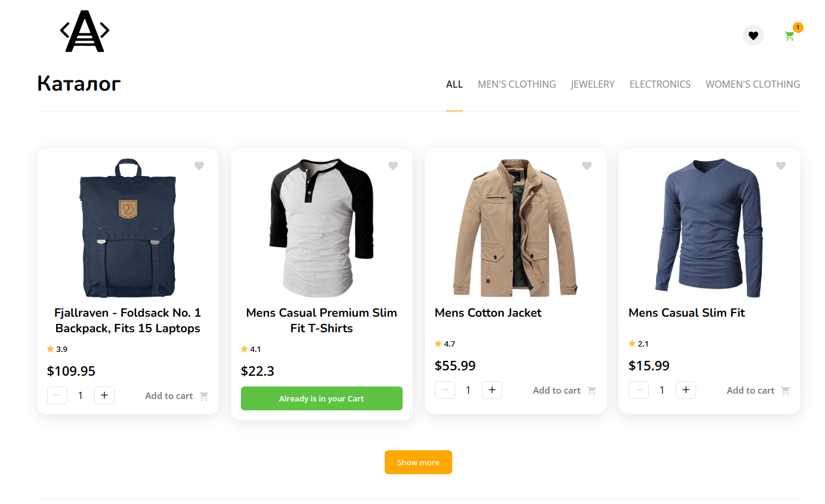825x504 pixels.
Task: Open the shopping cart in header
Action: (x=790, y=36)
